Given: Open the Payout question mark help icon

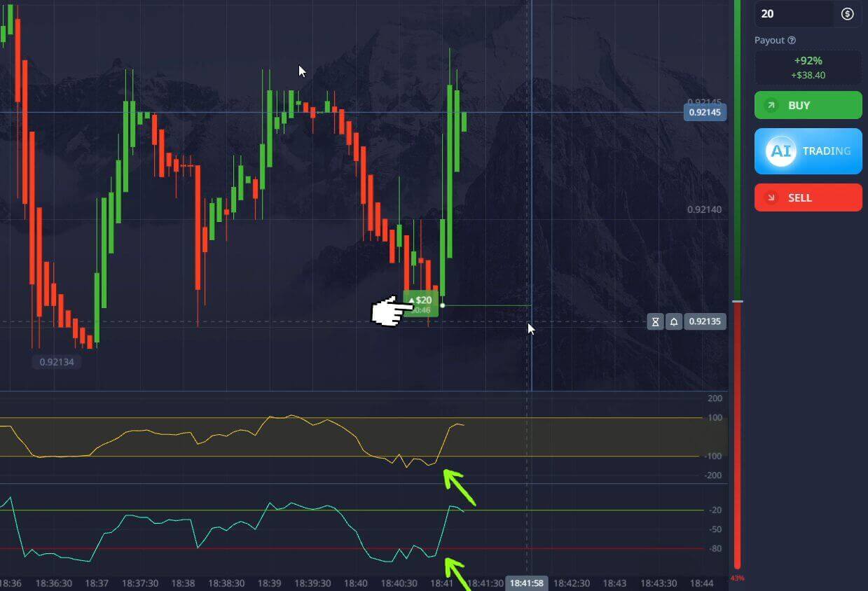Looking at the screenshot, I should [793, 40].
